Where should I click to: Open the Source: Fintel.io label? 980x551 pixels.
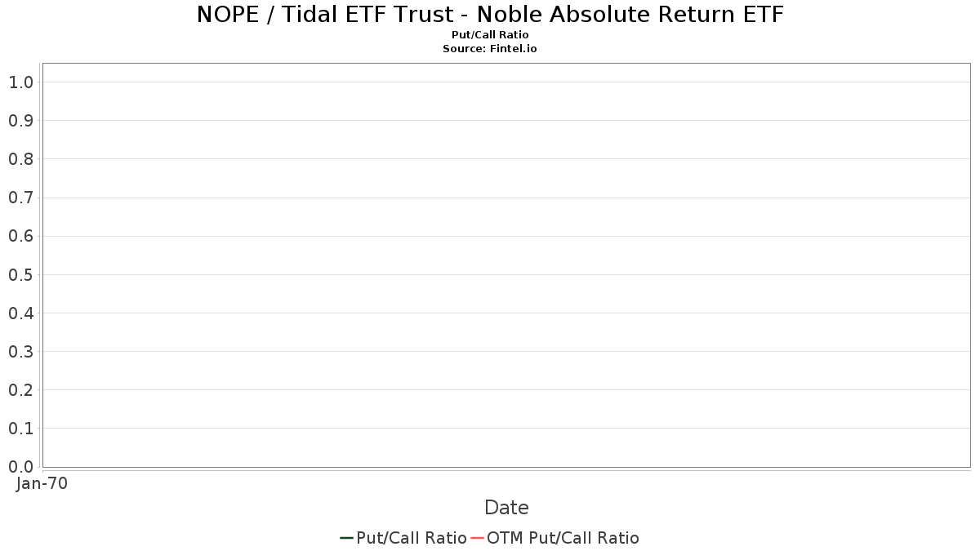click(490, 48)
